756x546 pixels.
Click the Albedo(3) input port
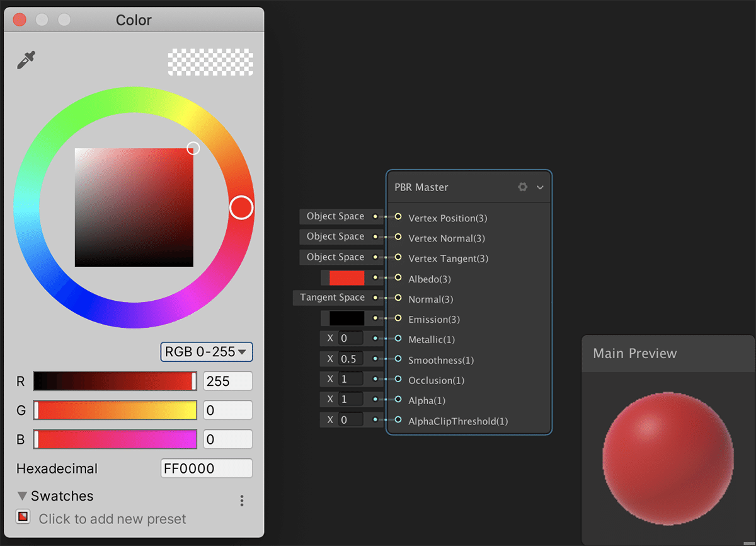(x=398, y=277)
